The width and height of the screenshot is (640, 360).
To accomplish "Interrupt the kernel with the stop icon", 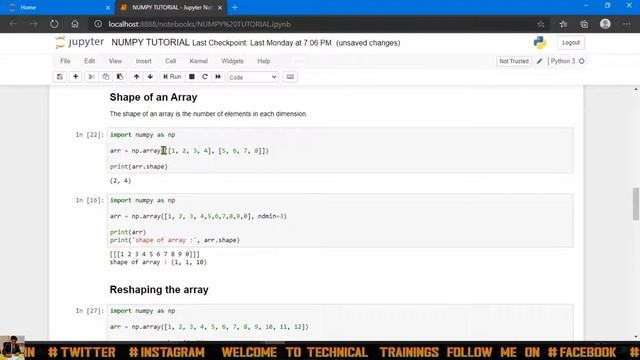I will coord(191,77).
